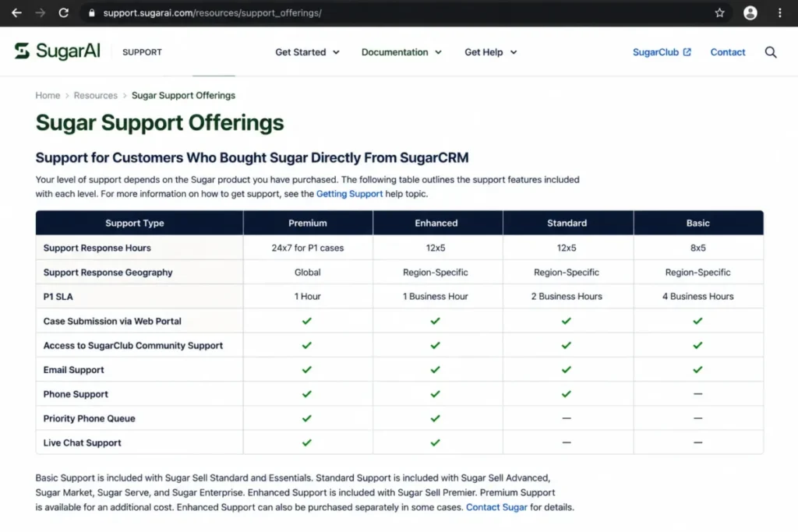Click the '4 Business Hours' cell
This screenshot has width=798, height=532.
697,296
